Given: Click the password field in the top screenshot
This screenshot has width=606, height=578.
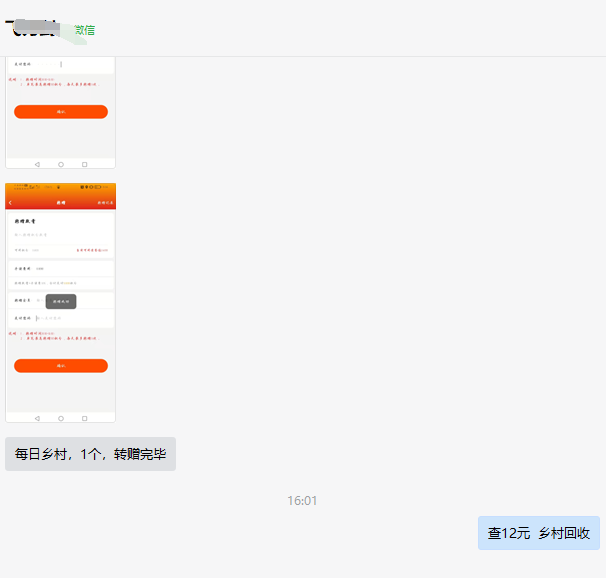Looking at the screenshot, I should pyautogui.click(x=60, y=65).
